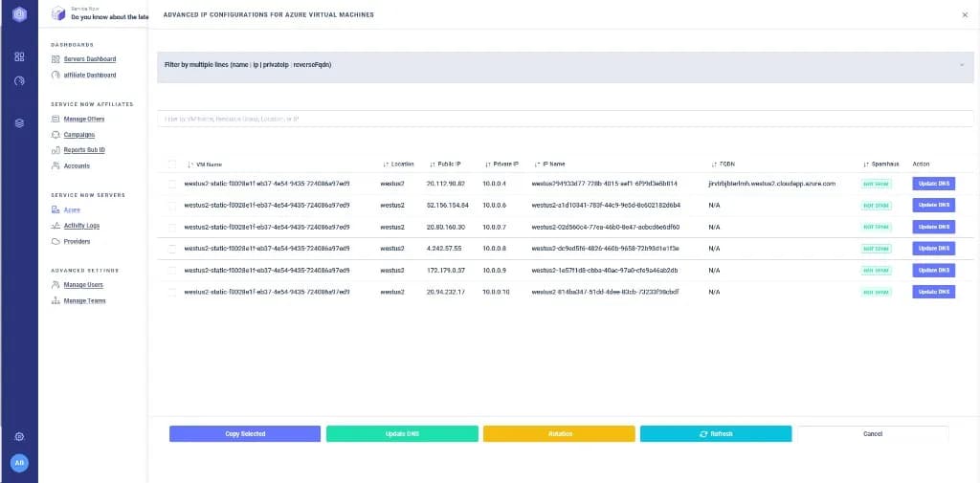
Task: Click the Service Now cube logo
Action: pyautogui.click(x=58, y=13)
